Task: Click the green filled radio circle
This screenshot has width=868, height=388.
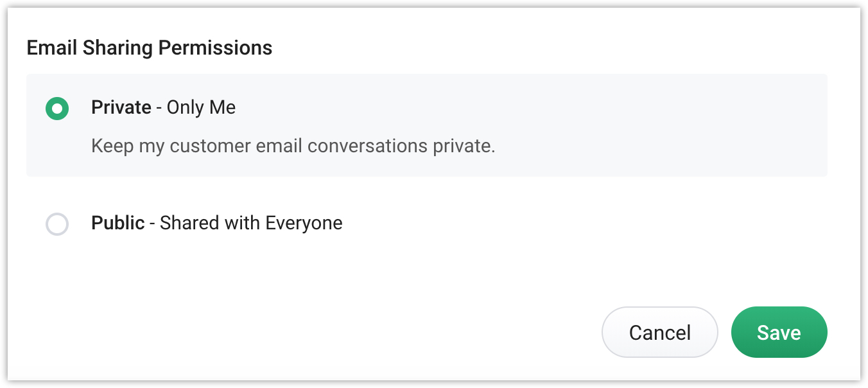Action: coord(57,109)
